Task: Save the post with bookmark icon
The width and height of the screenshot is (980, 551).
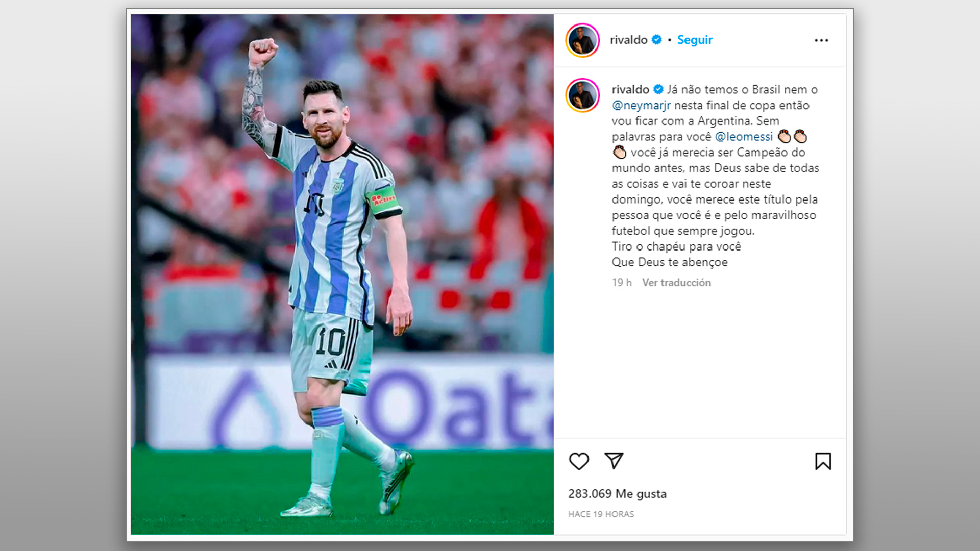Action: point(823,461)
